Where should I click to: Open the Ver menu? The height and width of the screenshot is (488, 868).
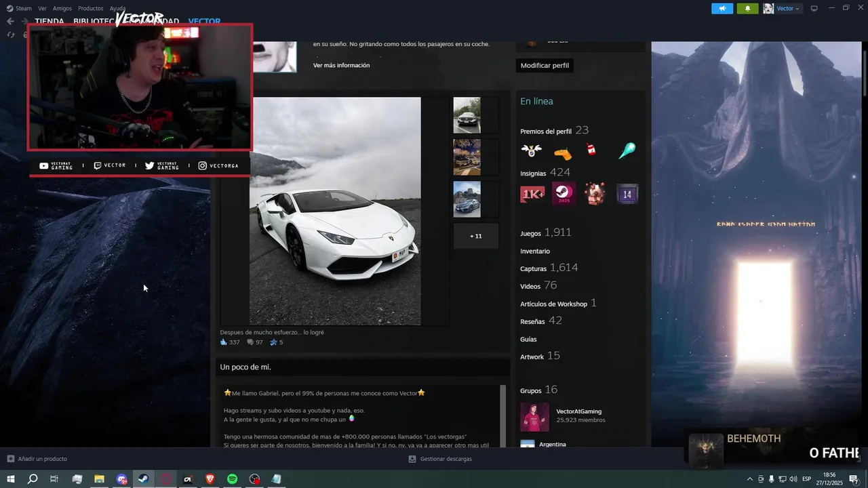coord(42,8)
